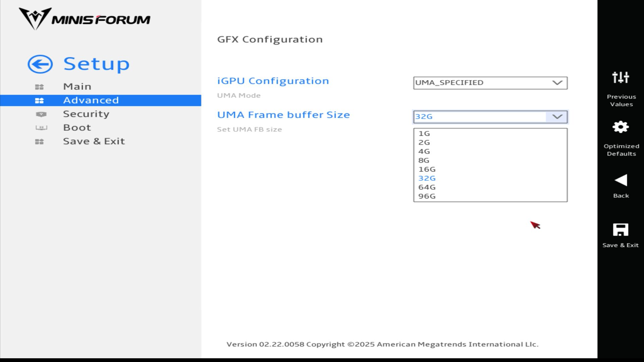Open the Advanced menu item
The height and width of the screenshot is (362, 644).
(91, 100)
